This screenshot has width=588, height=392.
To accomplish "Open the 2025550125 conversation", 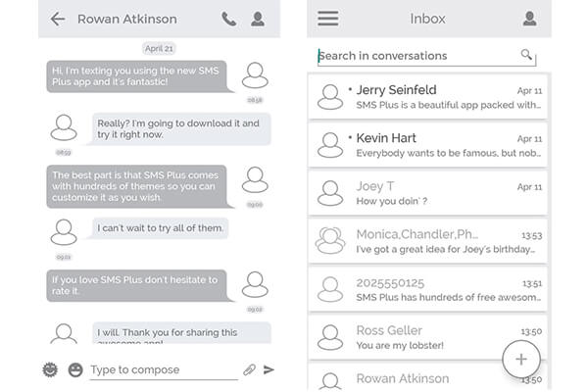I will point(427,289).
